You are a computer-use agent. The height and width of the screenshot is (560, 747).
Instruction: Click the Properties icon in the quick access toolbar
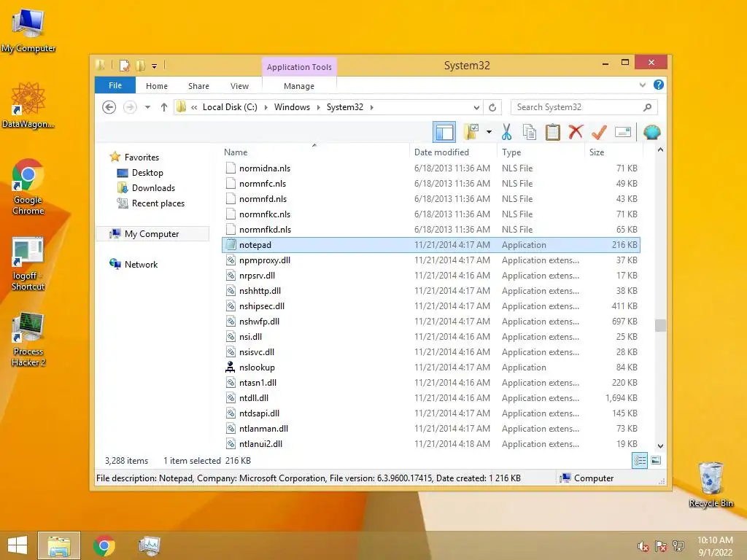click(124, 65)
